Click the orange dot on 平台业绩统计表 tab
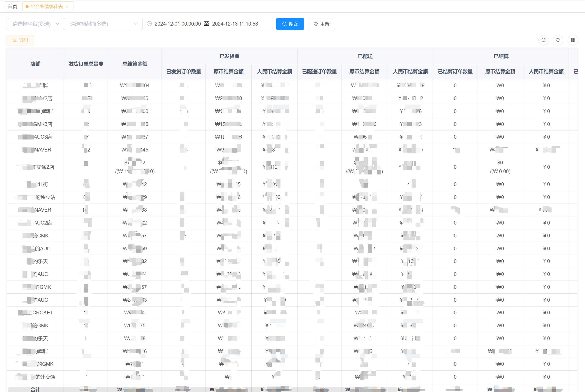The image size is (585, 392). coord(27,7)
